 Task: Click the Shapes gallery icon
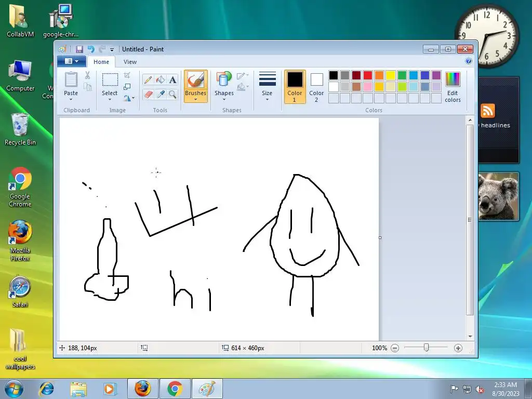pyautogui.click(x=224, y=79)
